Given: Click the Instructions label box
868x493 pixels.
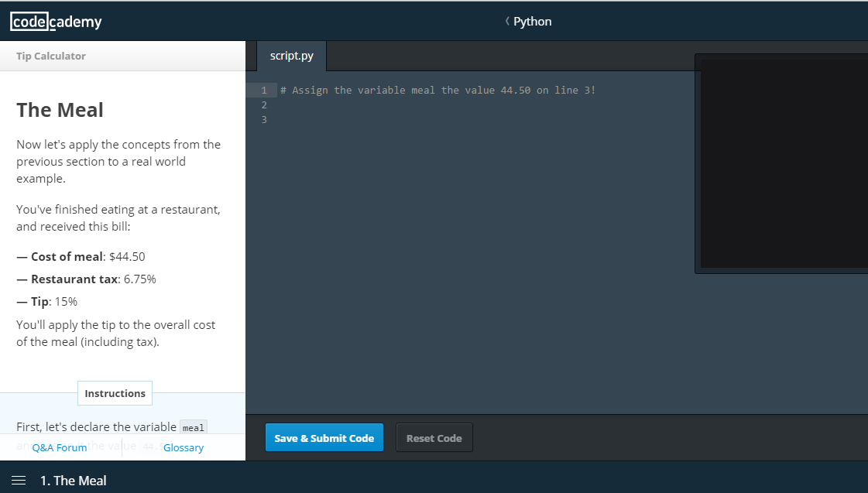Looking at the screenshot, I should coord(115,393).
